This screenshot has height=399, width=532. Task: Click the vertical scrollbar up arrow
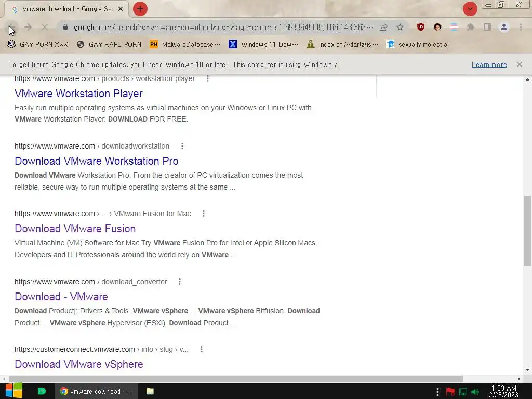pyautogui.click(x=527, y=79)
